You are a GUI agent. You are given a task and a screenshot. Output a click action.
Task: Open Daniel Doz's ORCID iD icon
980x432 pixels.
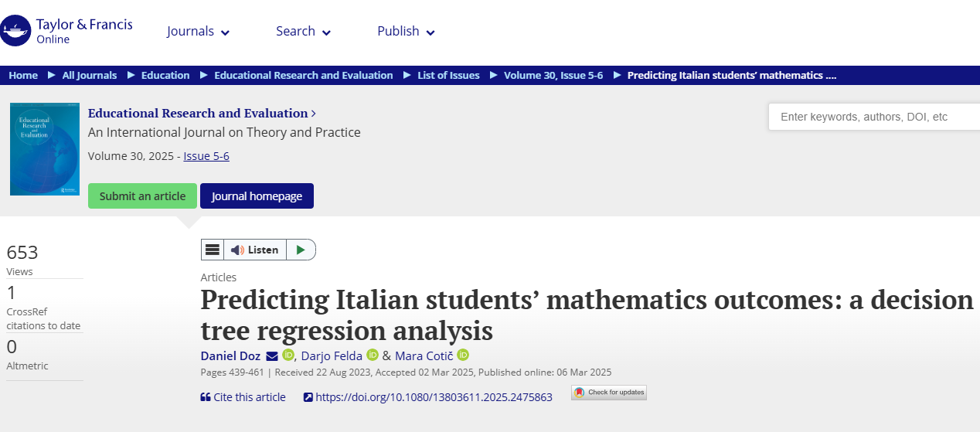(x=288, y=355)
